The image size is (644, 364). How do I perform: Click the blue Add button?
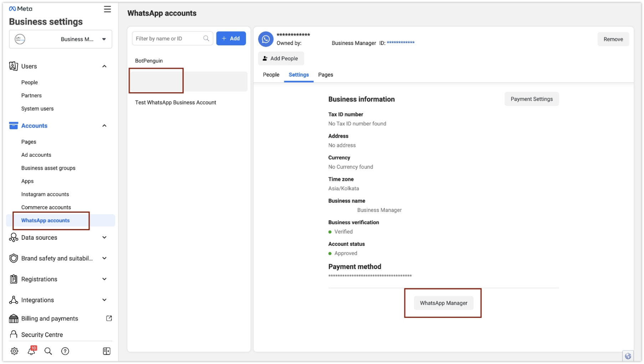(231, 39)
